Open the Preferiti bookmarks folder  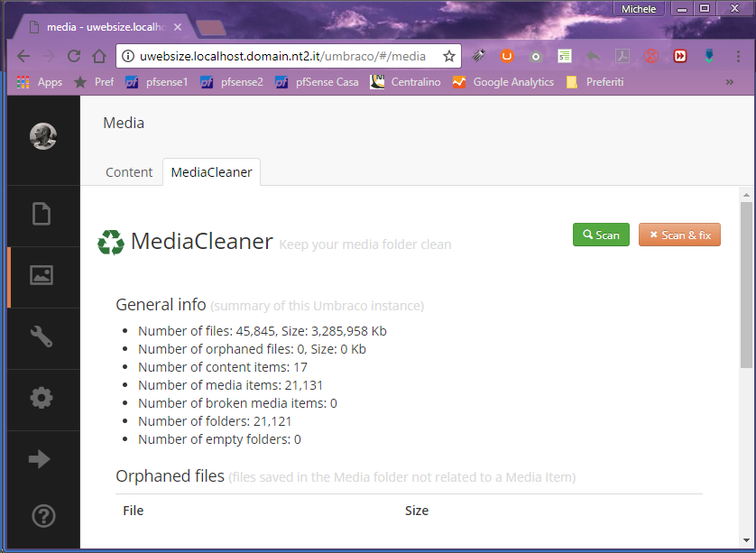[595, 82]
